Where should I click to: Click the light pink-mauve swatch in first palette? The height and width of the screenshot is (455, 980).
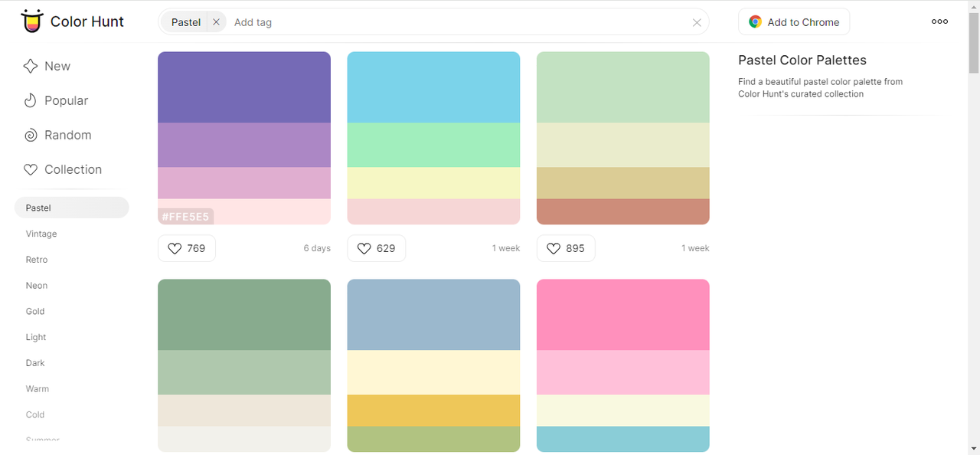click(x=244, y=183)
